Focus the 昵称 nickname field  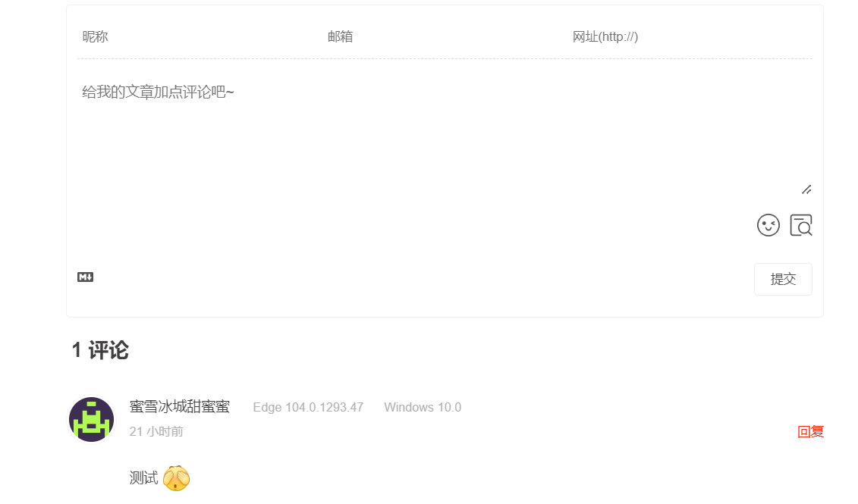coord(200,36)
